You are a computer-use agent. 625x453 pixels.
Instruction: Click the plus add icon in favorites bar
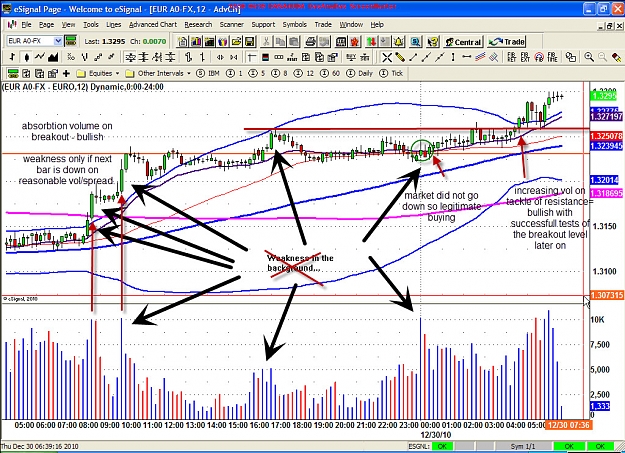(66, 73)
